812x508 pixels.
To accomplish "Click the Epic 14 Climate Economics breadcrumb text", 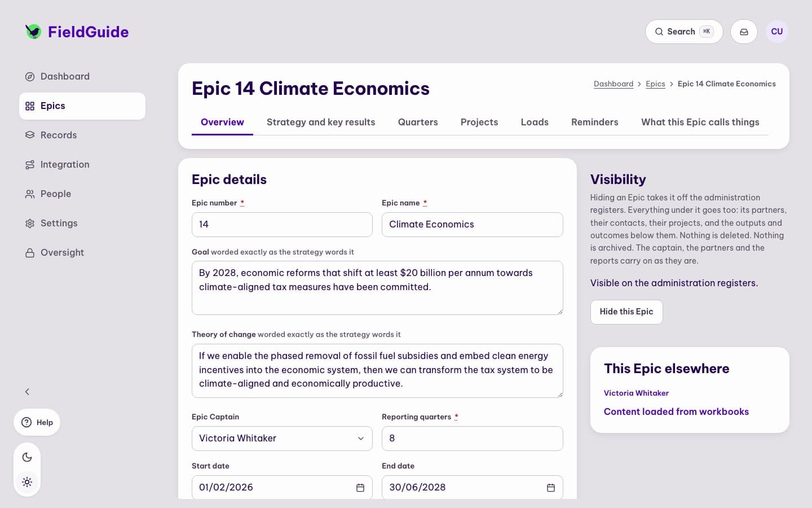I will (727, 84).
